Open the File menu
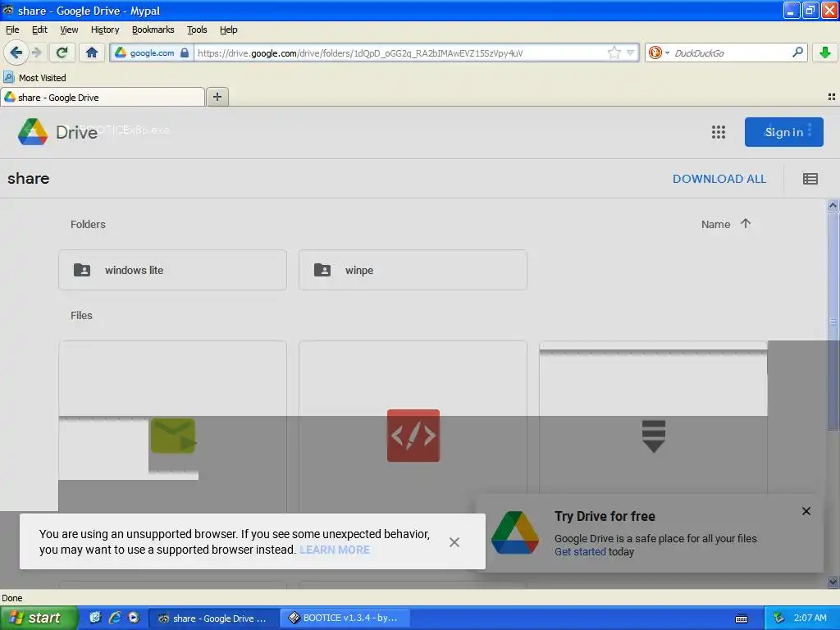Viewport: 840px width, 630px height. pyautogui.click(x=12, y=30)
